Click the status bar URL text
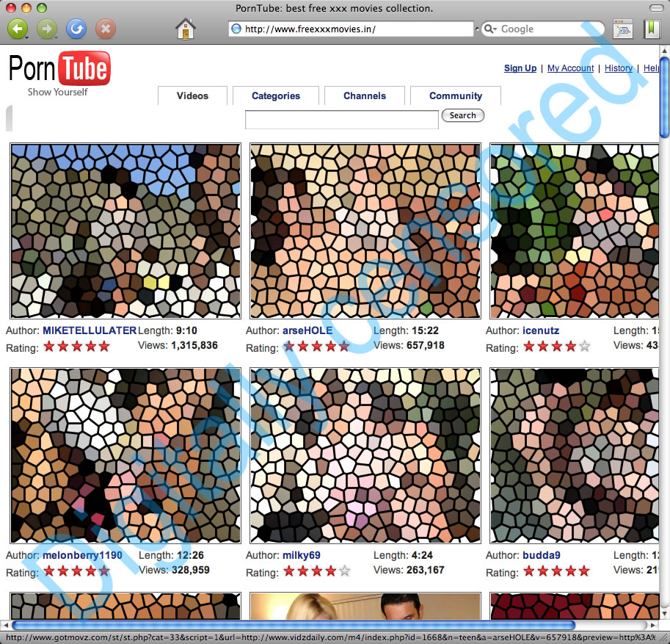 tap(331, 637)
